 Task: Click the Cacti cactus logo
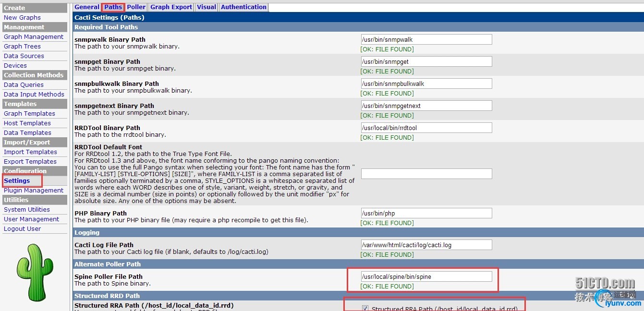coord(35,272)
